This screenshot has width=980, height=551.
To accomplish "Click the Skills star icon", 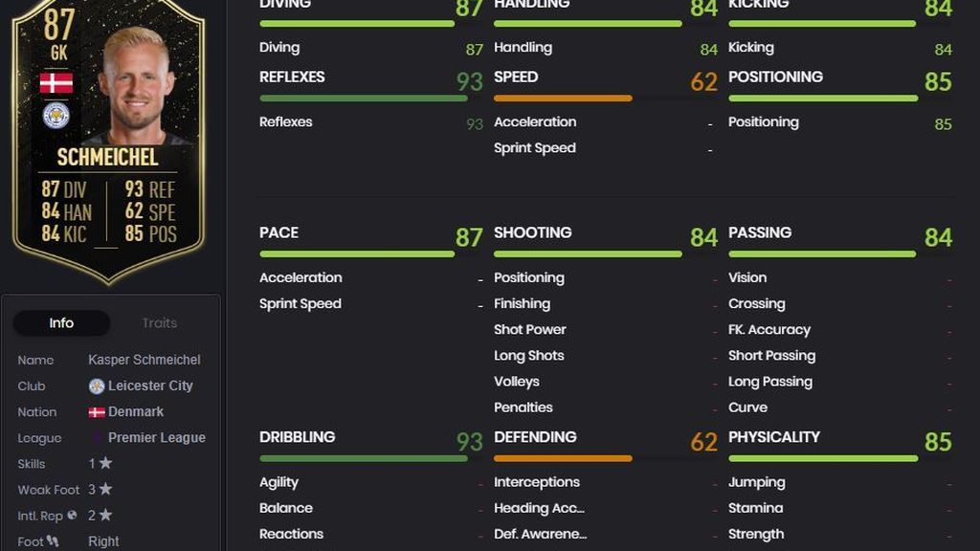I will (105, 463).
